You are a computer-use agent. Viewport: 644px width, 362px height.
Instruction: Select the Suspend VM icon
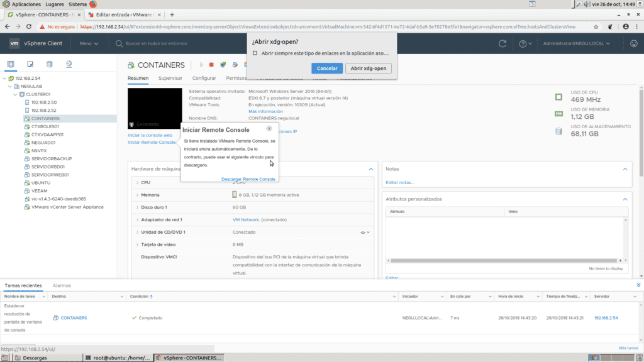pyautogui.click(x=223, y=65)
